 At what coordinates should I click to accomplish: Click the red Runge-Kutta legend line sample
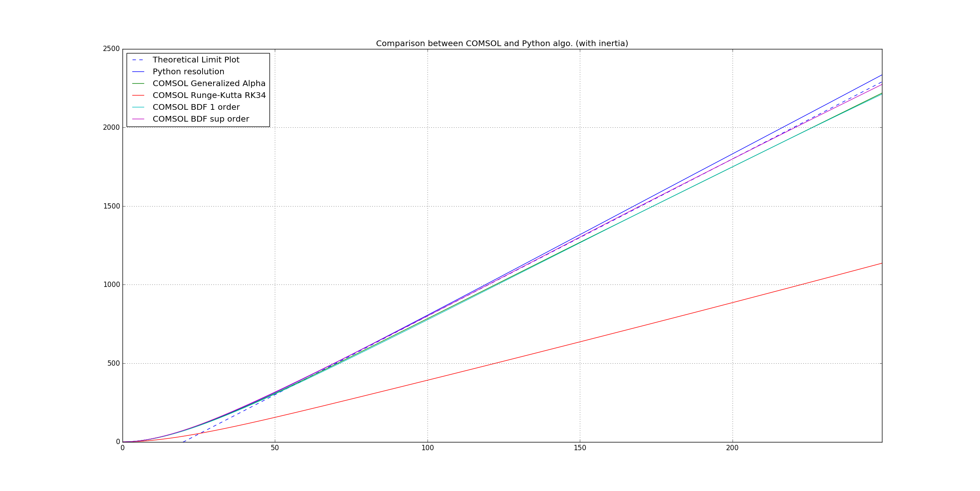coord(138,96)
